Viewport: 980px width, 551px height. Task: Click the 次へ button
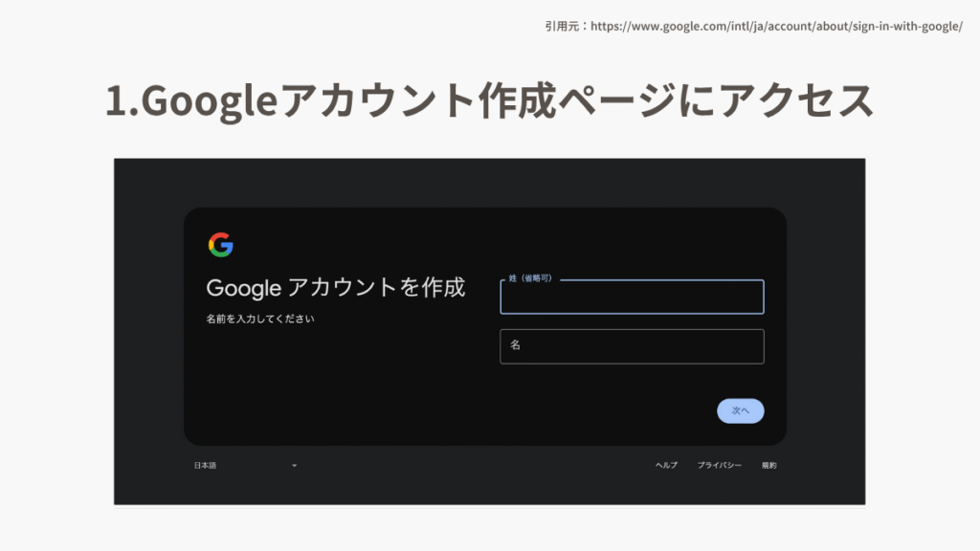click(x=741, y=411)
